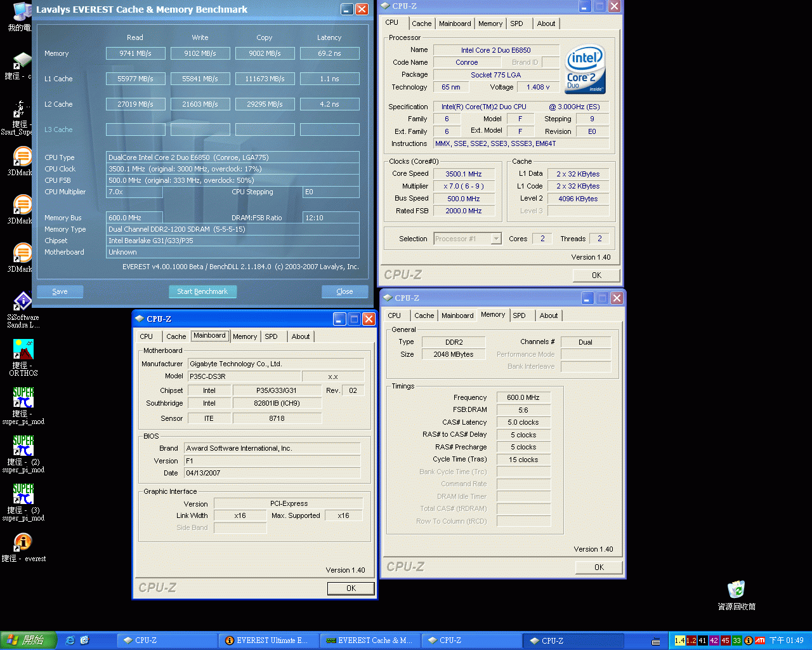Click OK in the CPU-Z processor window
The image size is (812, 650).
596,275
